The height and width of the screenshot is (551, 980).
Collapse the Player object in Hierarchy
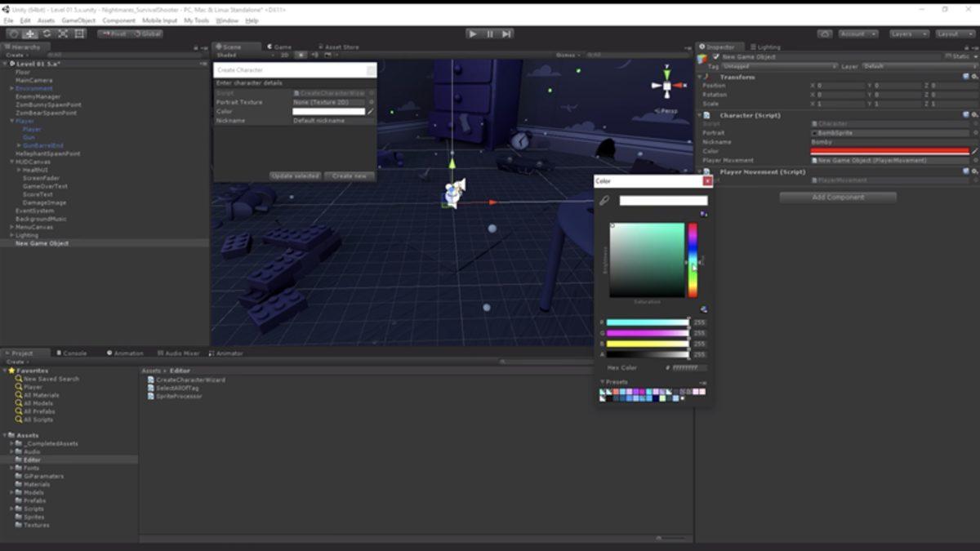[x=11, y=121]
